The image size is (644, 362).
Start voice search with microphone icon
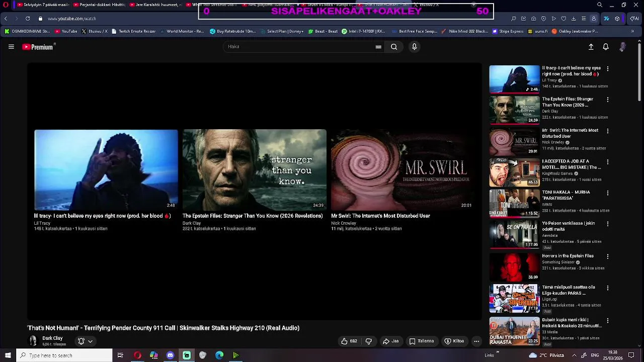[414, 47]
